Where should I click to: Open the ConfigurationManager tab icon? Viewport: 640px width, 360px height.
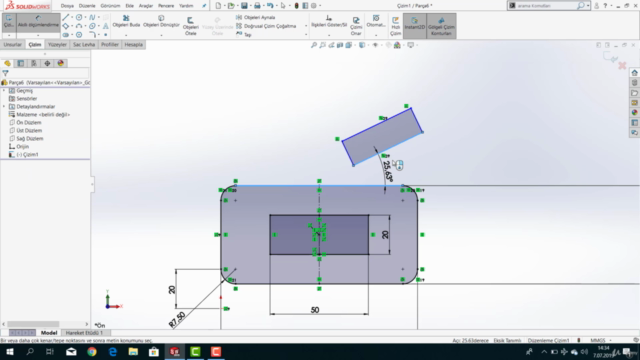[34, 63]
